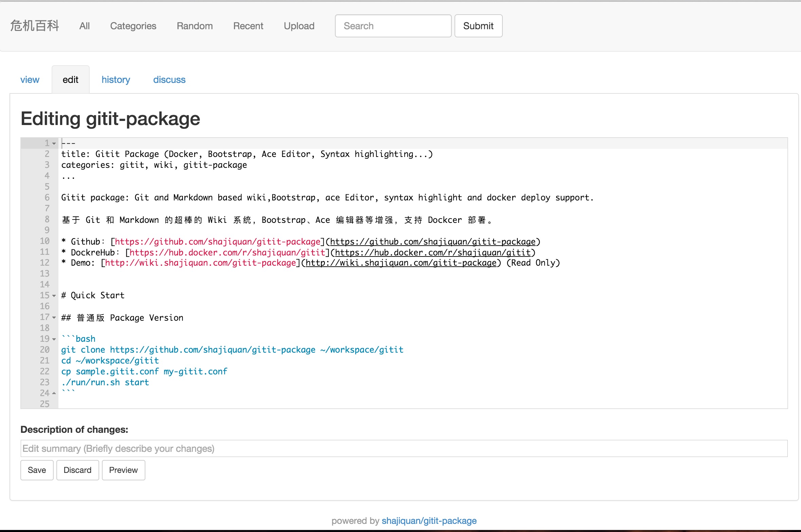801x532 pixels.
Task: Go to a Random page
Action: coord(195,26)
